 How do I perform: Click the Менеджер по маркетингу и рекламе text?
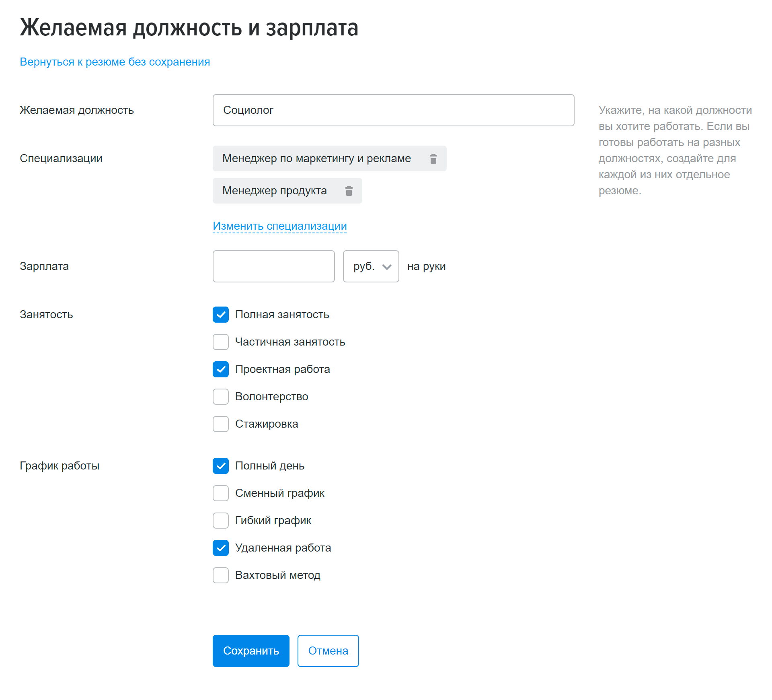tap(316, 159)
